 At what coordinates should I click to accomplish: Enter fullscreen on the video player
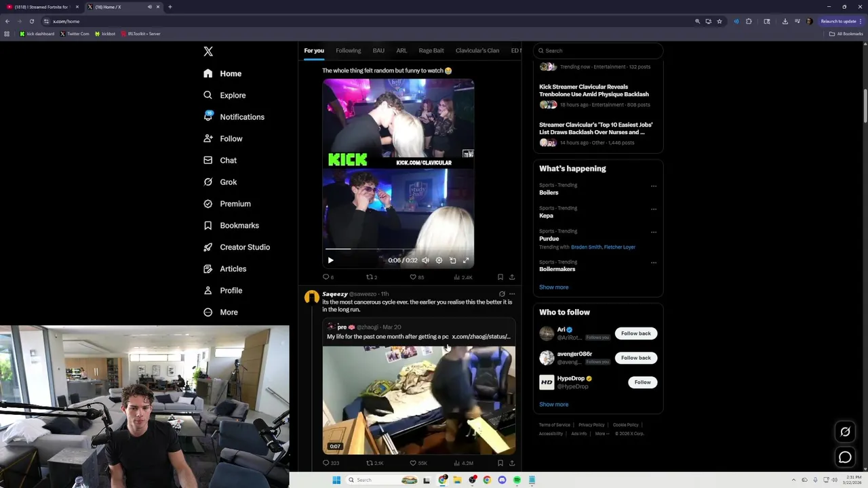coord(466,260)
